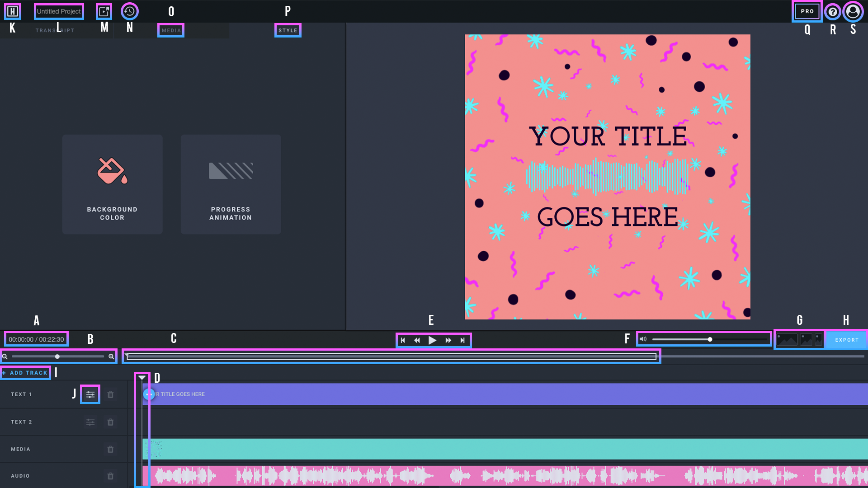Open the history/versions icon
Screen dimensions: 868x488
[130, 11]
